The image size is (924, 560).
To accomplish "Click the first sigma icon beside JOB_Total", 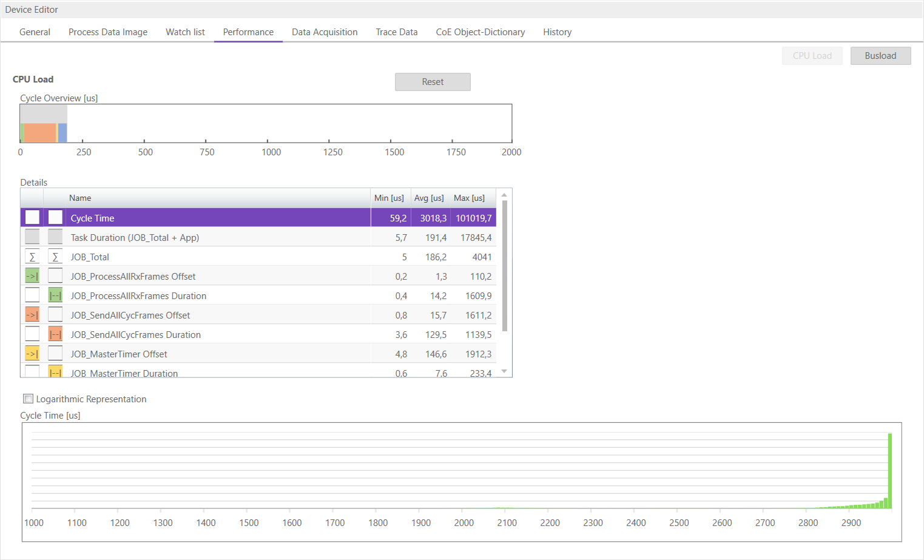I will tap(32, 256).
